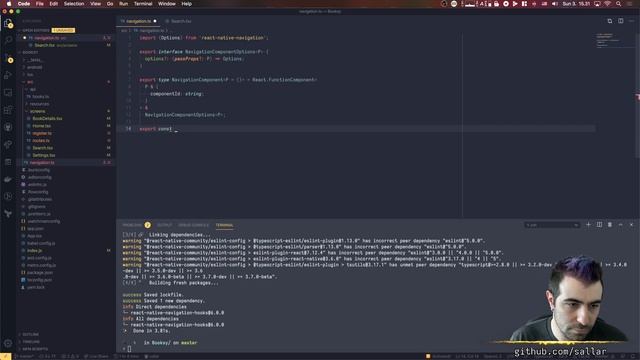Viewport: 640px width, 360px height.
Task: Click the split editor right icon
Action: 620,21
